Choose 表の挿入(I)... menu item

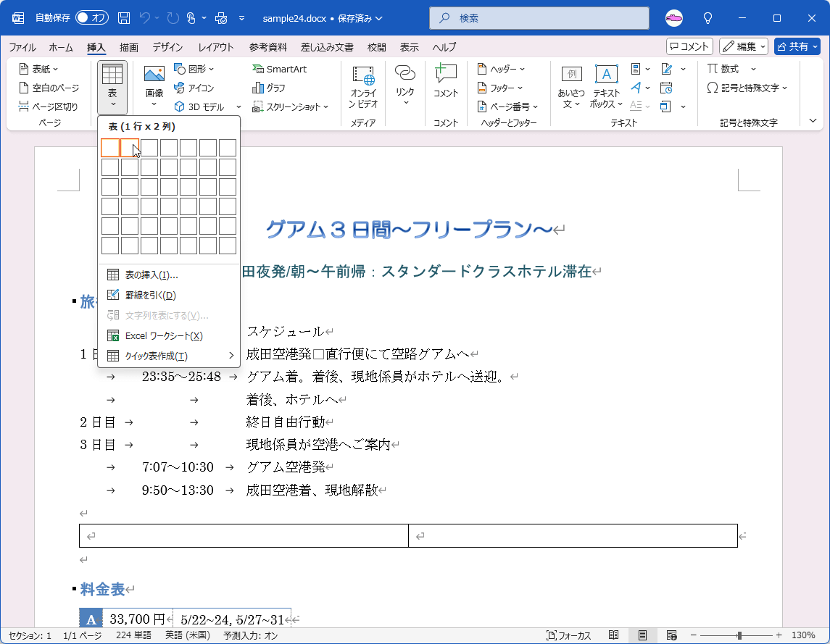(169, 275)
